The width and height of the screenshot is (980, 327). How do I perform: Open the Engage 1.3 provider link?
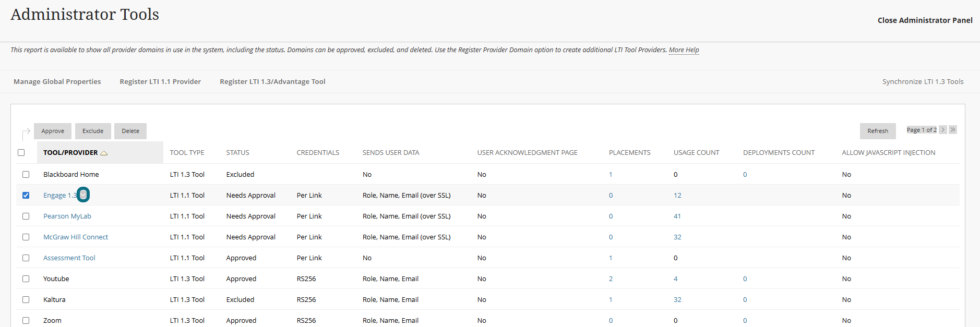pyautogui.click(x=60, y=195)
